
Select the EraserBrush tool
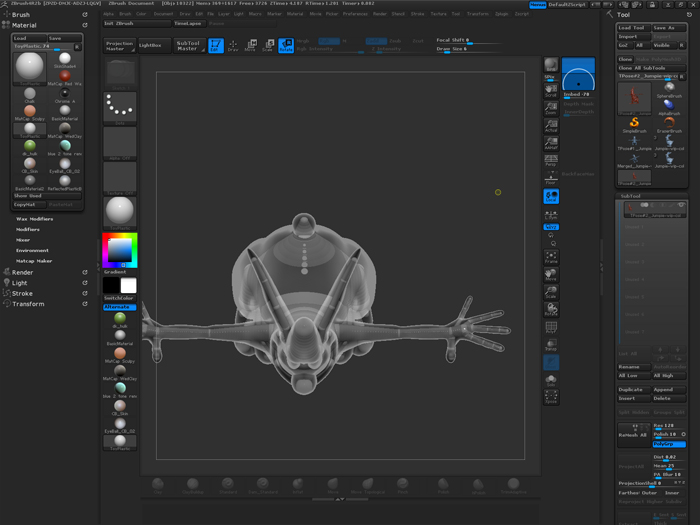click(669, 125)
